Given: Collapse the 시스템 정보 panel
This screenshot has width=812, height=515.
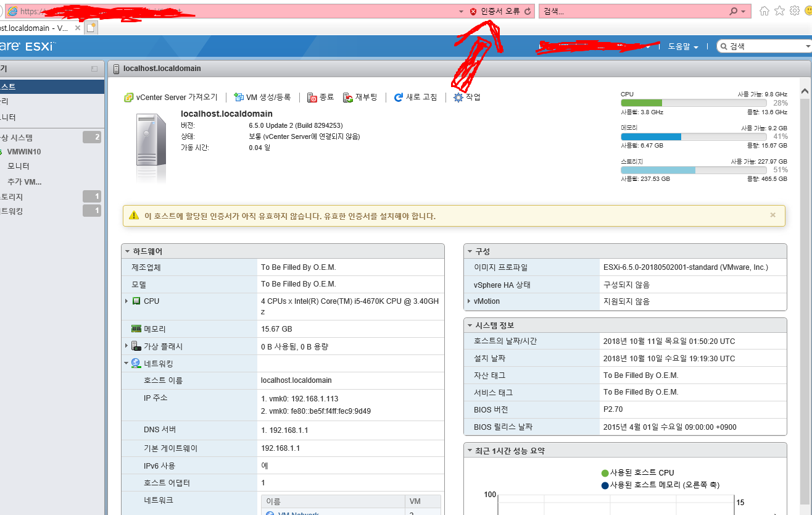Looking at the screenshot, I should [x=470, y=325].
